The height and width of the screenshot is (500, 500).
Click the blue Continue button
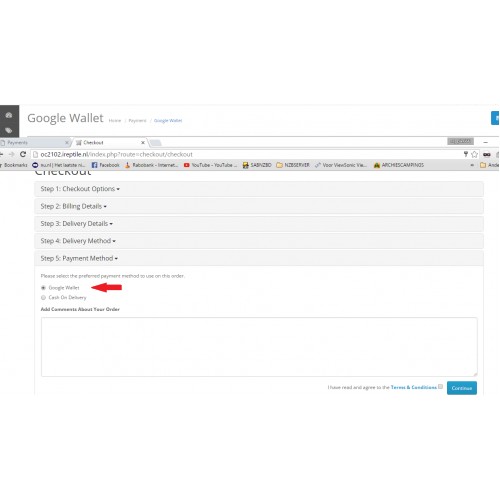point(462,388)
